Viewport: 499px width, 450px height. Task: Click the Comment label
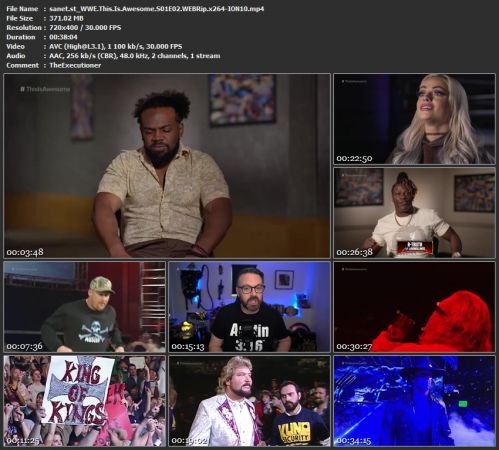(22, 65)
